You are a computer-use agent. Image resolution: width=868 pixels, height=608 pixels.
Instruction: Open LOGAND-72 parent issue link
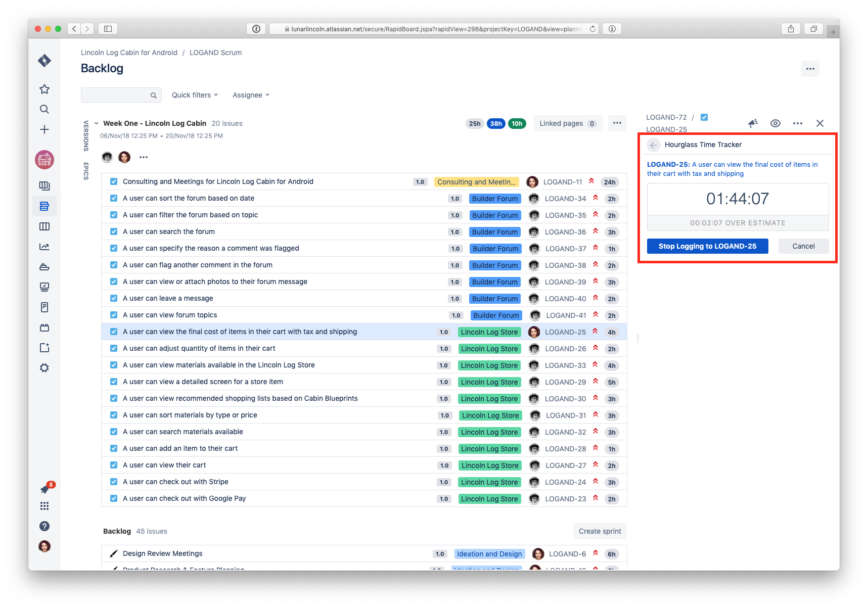tap(666, 117)
